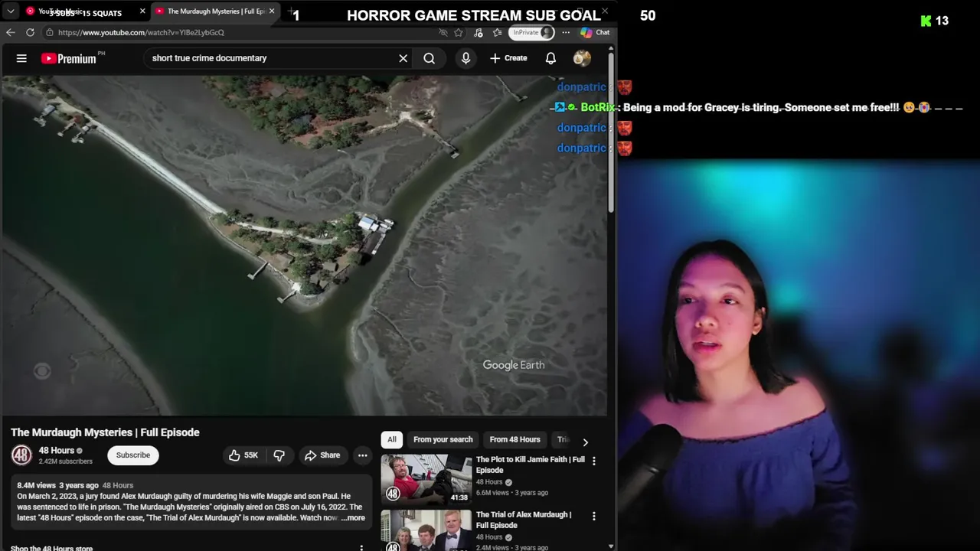Open The Plot to Kill Jamie Faith title

tap(530, 465)
